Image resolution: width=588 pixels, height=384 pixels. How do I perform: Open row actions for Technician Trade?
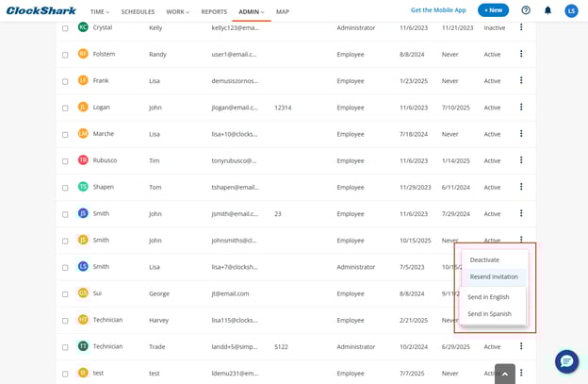521,346
